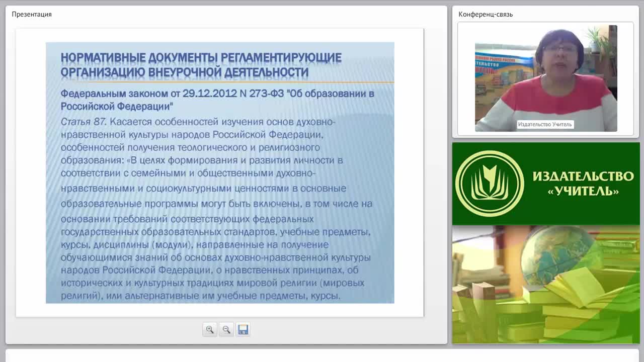Click the 'Издательство Учитель' name label on video
Viewport: 644px width, 362px height.
tap(545, 124)
